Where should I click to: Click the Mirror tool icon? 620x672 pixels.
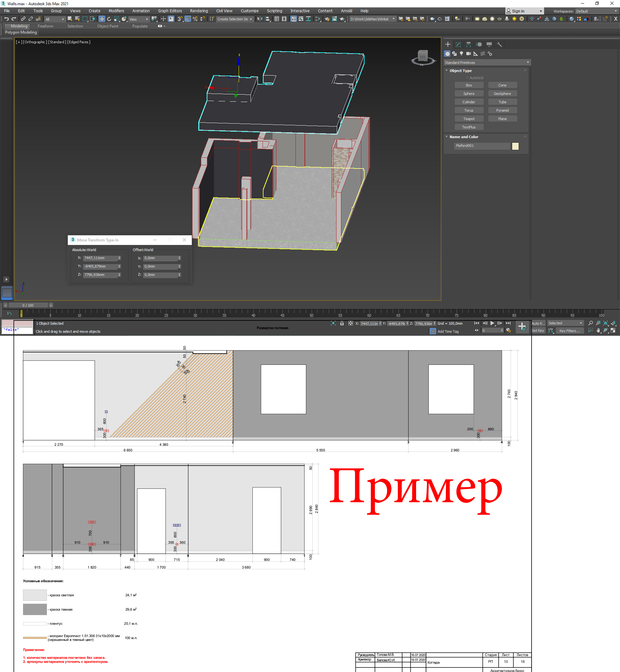[260, 19]
